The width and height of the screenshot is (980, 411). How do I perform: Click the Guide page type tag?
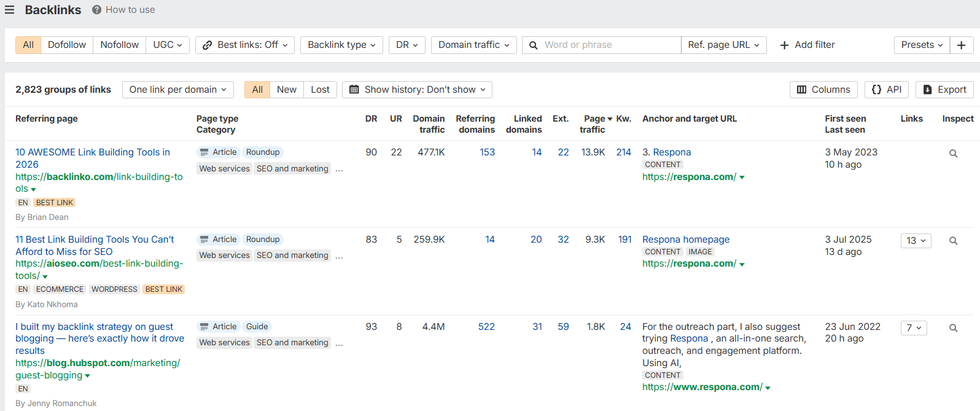(x=257, y=327)
